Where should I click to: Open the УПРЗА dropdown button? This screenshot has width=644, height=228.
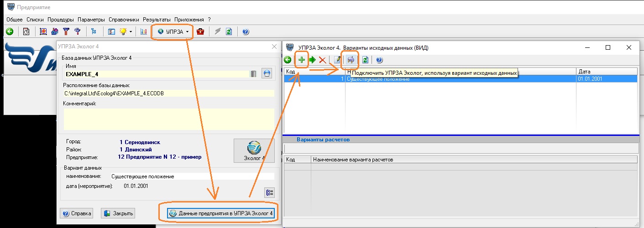(x=173, y=31)
